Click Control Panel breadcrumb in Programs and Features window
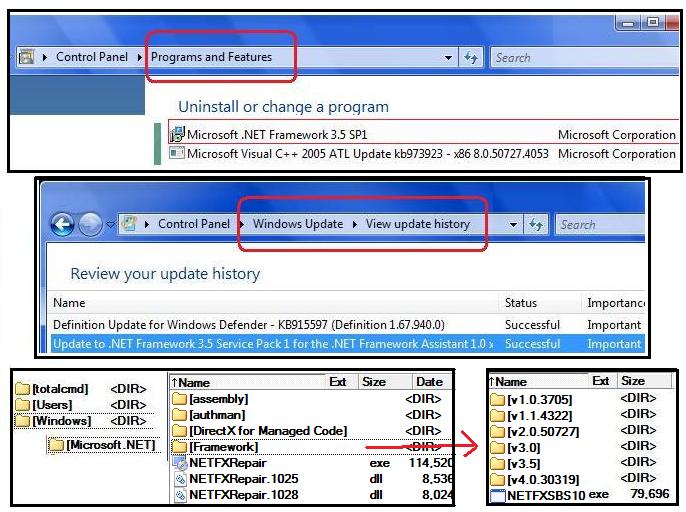 click(x=92, y=57)
